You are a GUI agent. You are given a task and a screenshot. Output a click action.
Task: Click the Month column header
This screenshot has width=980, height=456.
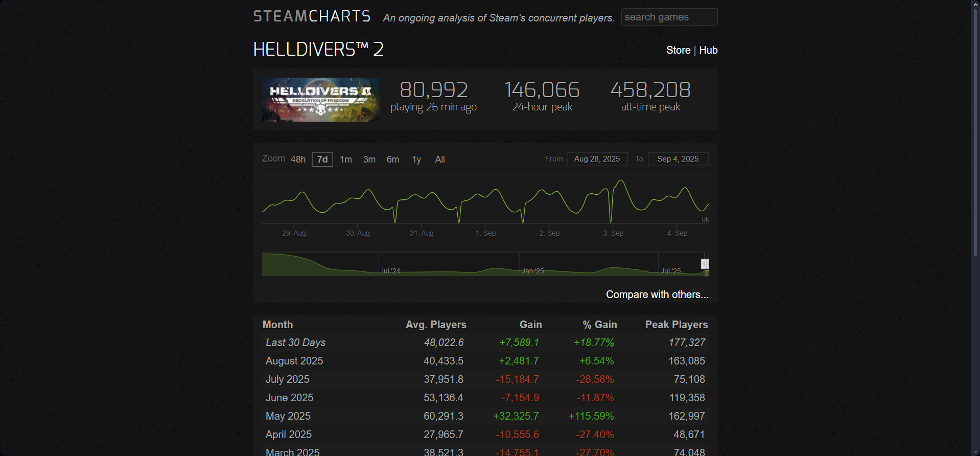277,325
